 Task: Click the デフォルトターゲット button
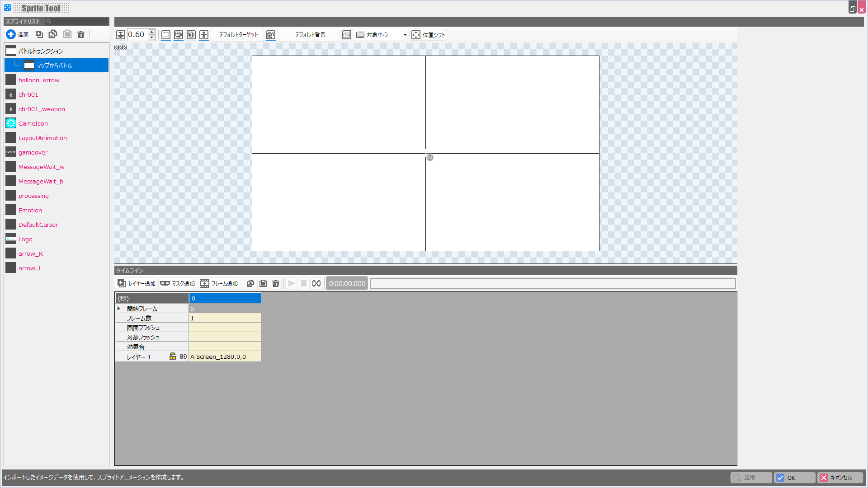click(238, 35)
